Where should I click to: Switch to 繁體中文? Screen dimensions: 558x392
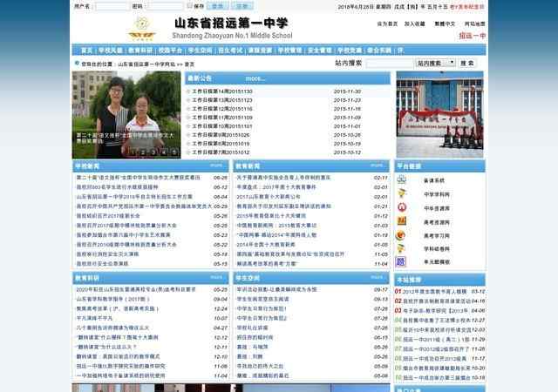tap(445, 24)
